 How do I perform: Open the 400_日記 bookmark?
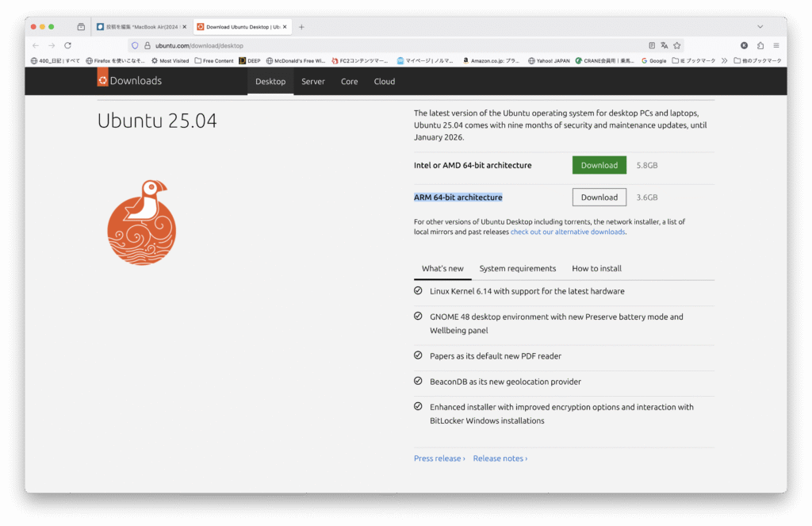tap(55, 60)
